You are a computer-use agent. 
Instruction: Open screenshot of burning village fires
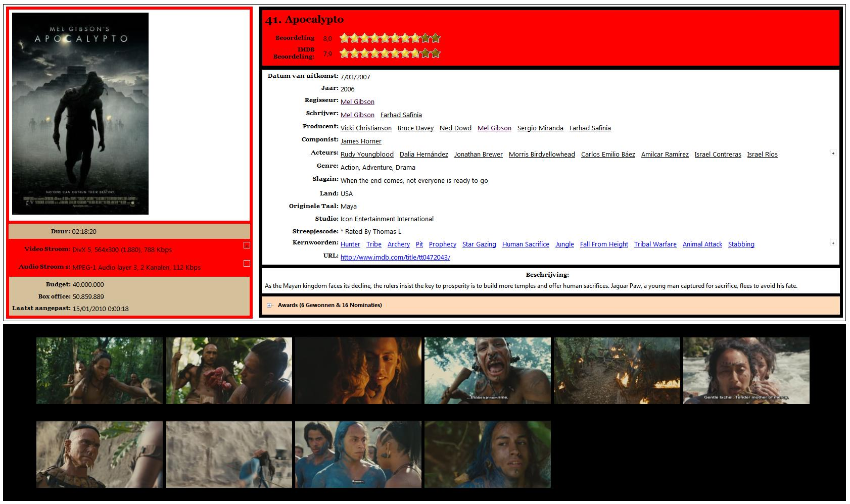[617, 371]
